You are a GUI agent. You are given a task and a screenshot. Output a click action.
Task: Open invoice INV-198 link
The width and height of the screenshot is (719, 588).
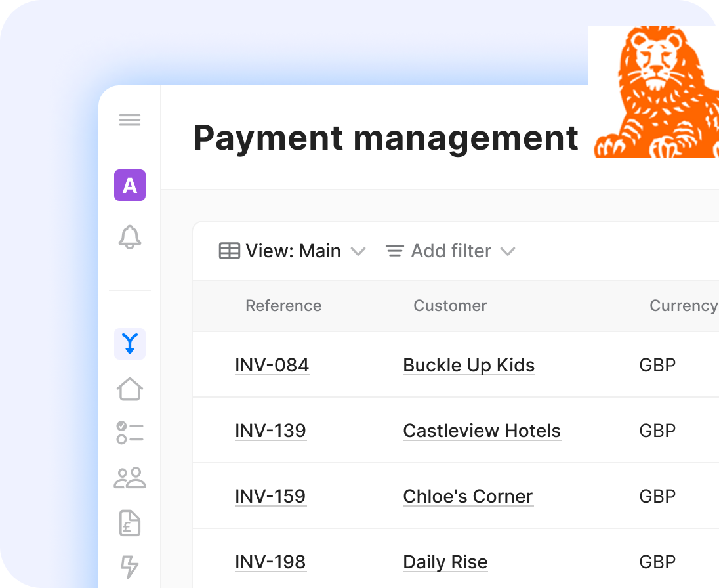(x=270, y=562)
